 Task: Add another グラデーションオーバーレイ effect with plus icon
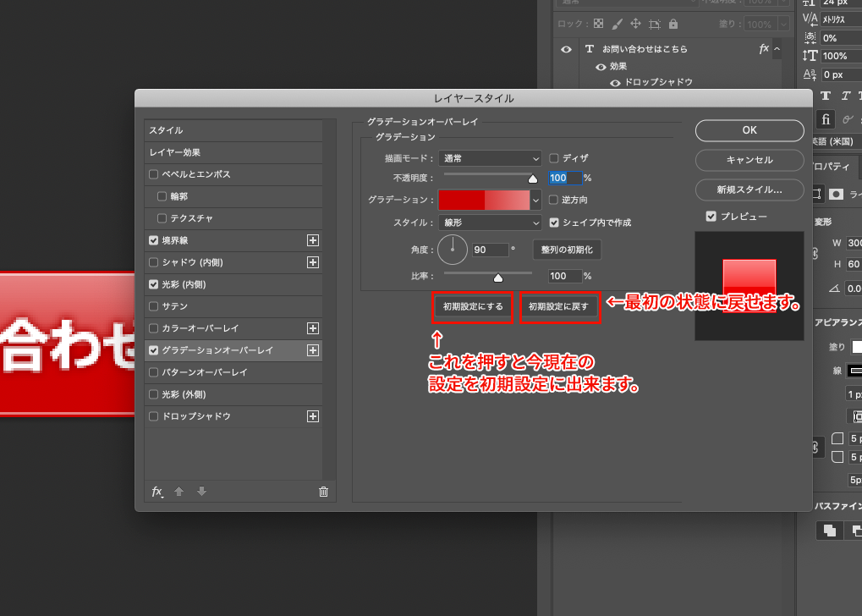click(313, 350)
